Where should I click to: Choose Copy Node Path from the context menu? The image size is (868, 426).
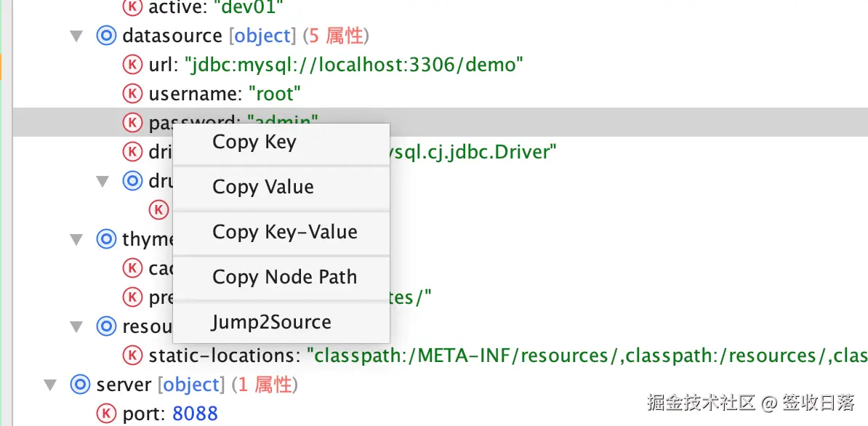[x=284, y=277]
